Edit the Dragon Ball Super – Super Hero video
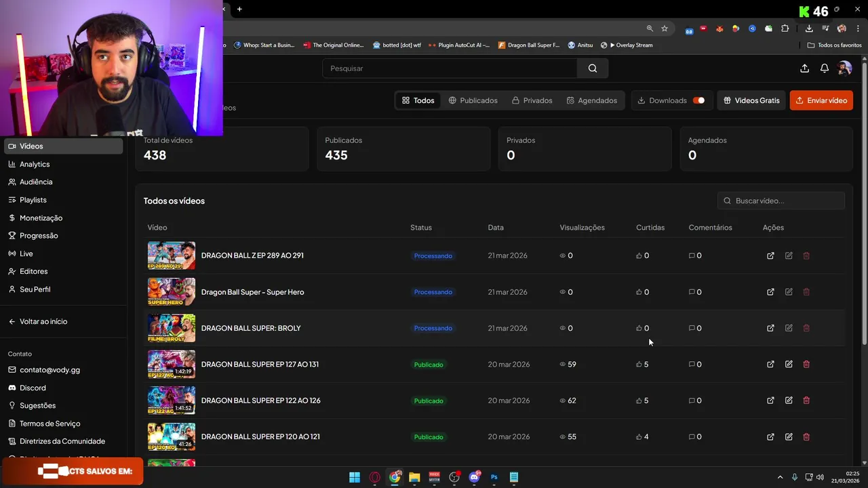This screenshot has width=868, height=488. (789, 292)
